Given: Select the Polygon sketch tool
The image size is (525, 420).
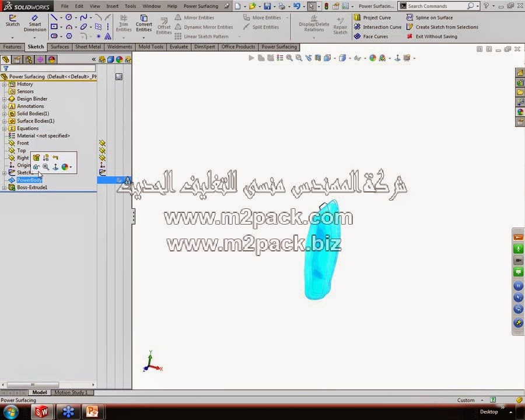Looking at the screenshot, I should point(69,36).
